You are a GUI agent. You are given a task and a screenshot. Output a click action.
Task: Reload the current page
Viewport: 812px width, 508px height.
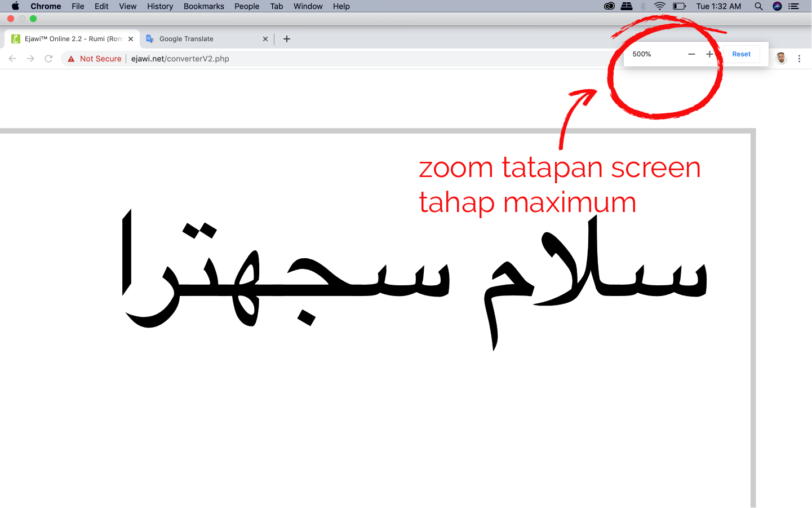(48, 59)
